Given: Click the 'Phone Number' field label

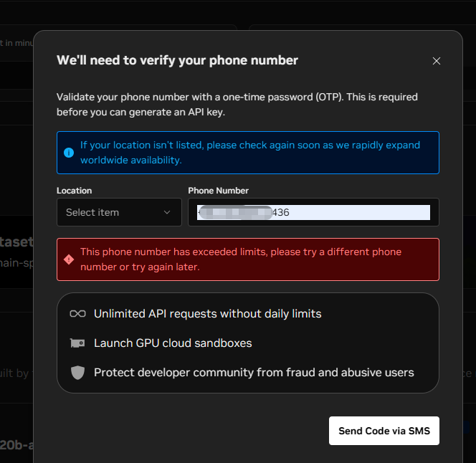Looking at the screenshot, I should coord(218,191).
